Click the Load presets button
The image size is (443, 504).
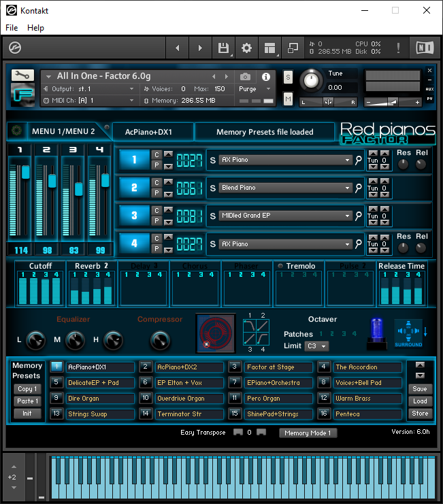point(420,401)
